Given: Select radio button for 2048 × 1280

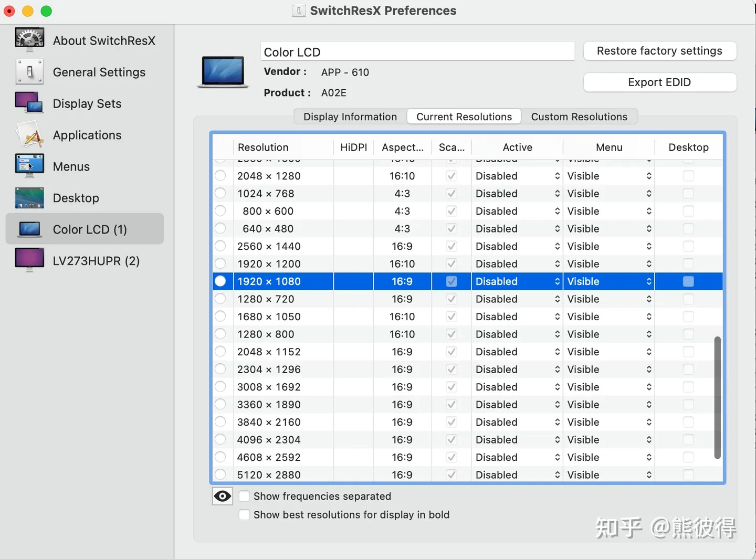Looking at the screenshot, I should click(x=220, y=176).
